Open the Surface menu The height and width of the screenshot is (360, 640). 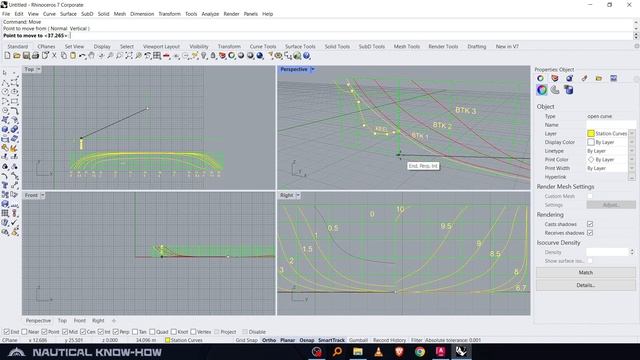[x=68, y=14]
